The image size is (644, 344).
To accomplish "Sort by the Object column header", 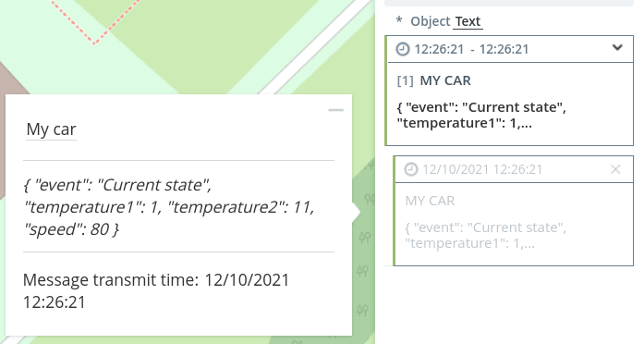I will coord(430,21).
